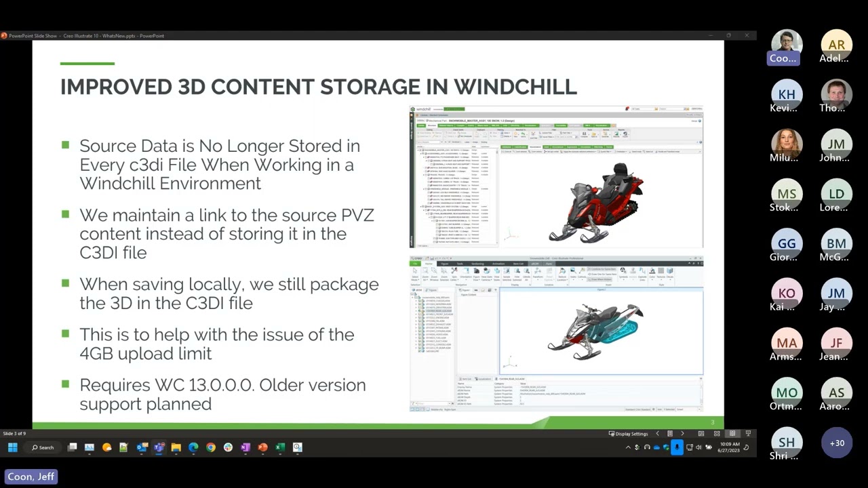Select participant avatar LD (Lore...)
This screenshot has width=868, height=488.
836,194
